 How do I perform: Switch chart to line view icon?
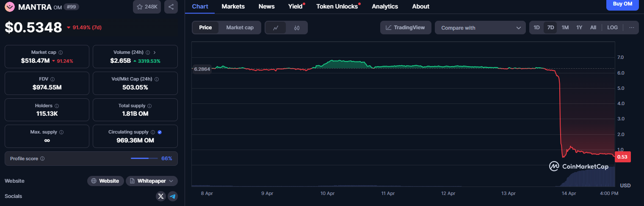click(276, 28)
